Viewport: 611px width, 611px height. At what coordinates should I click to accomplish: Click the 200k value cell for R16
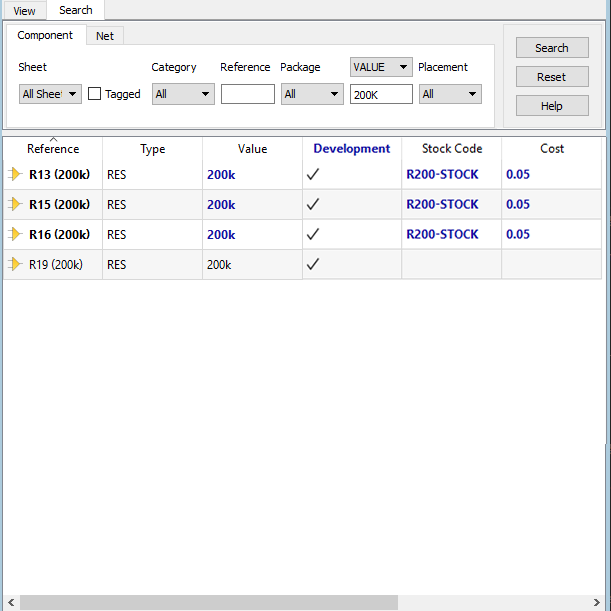coord(253,235)
